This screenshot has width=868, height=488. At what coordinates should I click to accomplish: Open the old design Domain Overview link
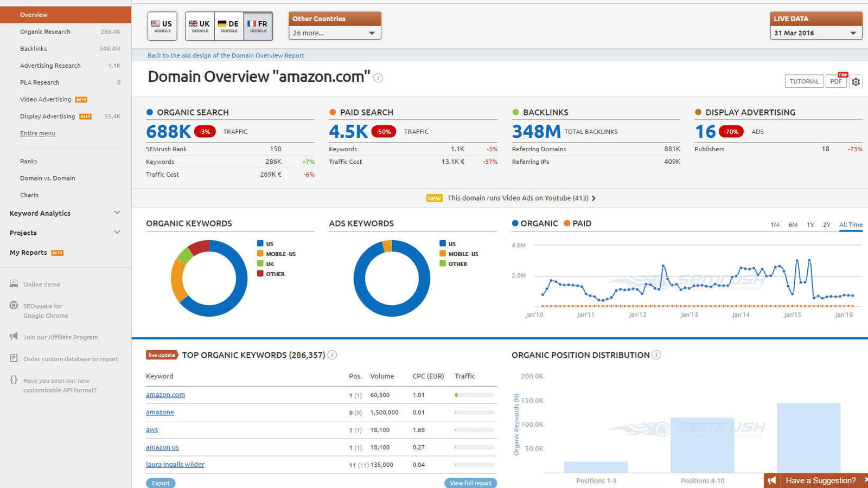click(x=226, y=55)
